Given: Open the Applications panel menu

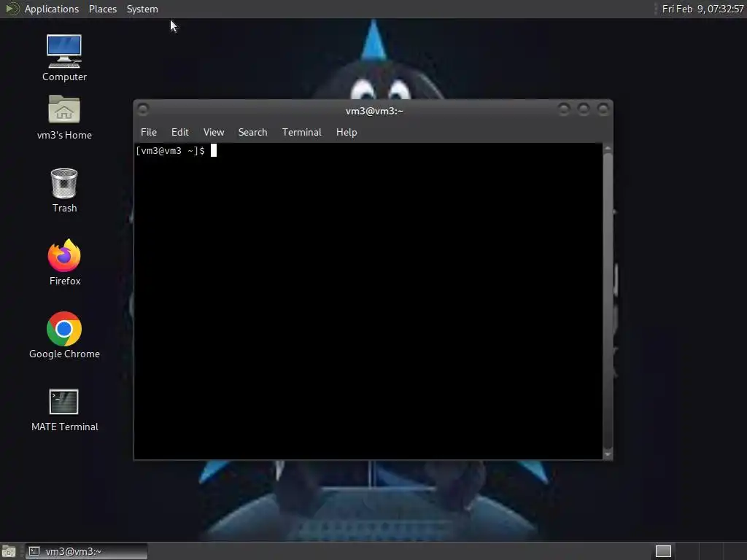Looking at the screenshot, I should tap(52, 9).
